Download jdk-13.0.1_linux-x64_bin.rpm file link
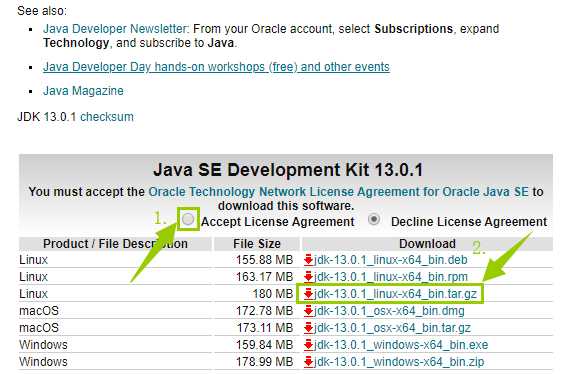The width and height of the screenshot is (562, 374). click(391, 276)
